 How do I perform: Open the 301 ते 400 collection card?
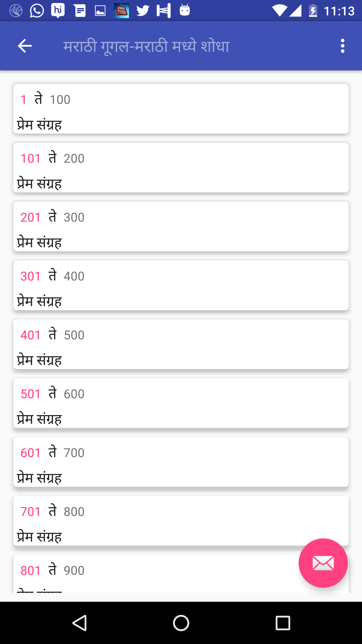click(x=181, y=285)
